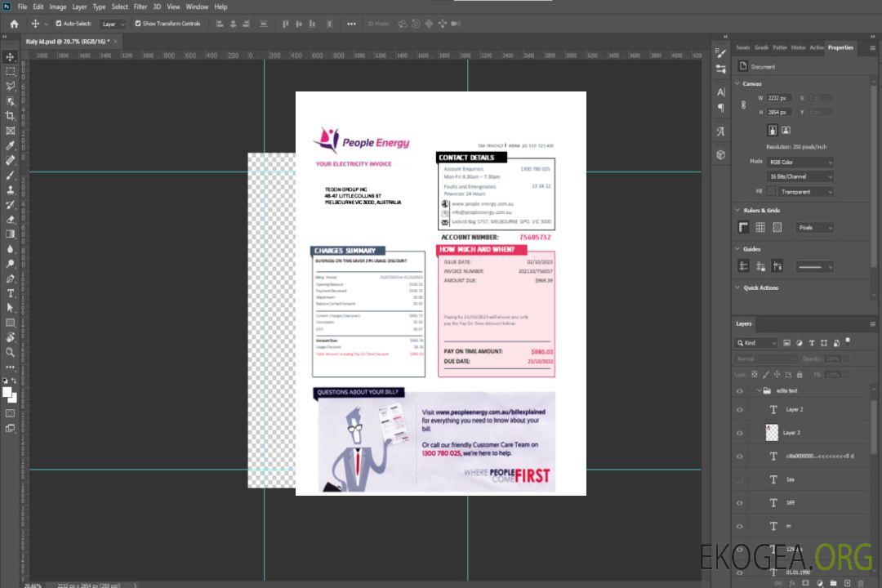Switch to the Actions panel tab

coord(816,47)
